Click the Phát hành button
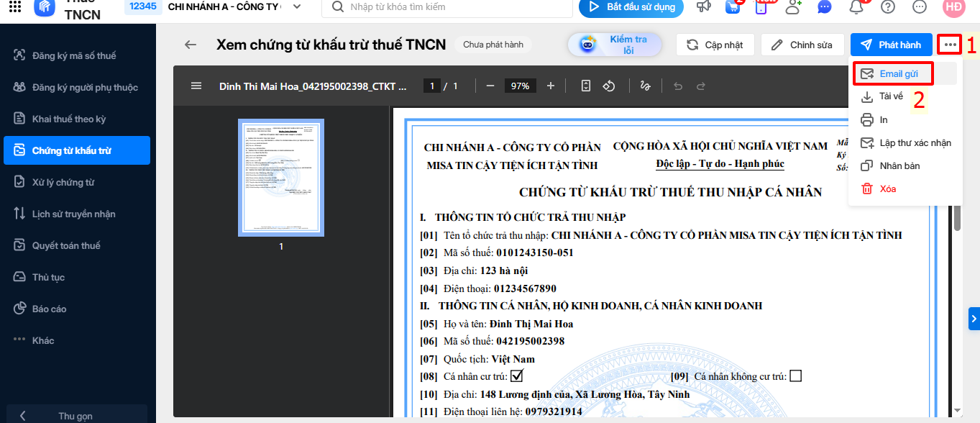Viewport: 980px width, 423px height. pos(891,45)
